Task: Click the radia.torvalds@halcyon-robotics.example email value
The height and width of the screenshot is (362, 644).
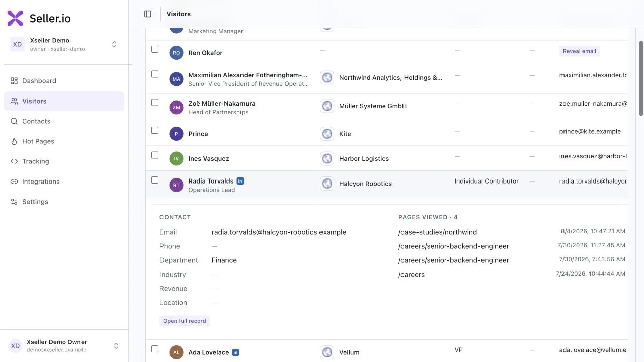Action: (x=279, y=232)
